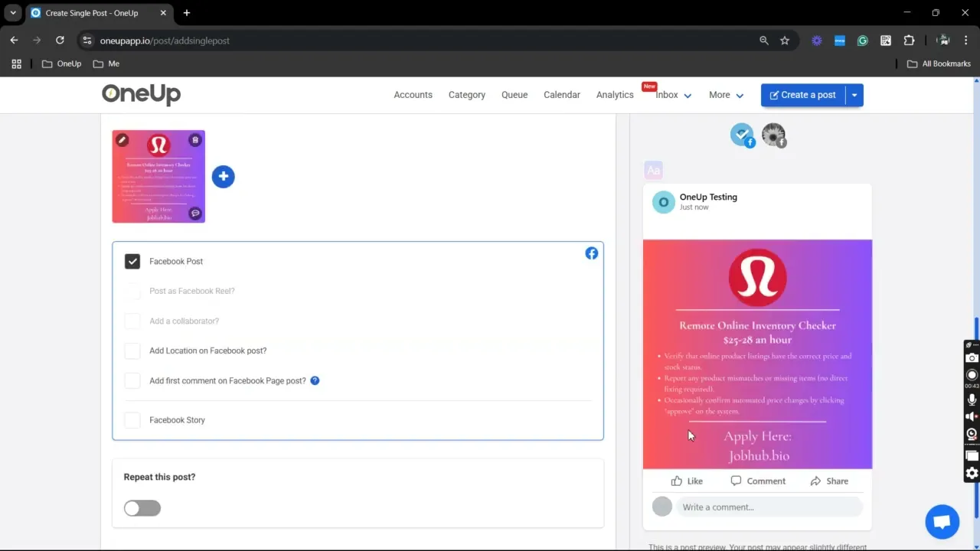Open a new browser tab
The height and width of the screenshot is (551, 980).
click(x=187, y=13)
